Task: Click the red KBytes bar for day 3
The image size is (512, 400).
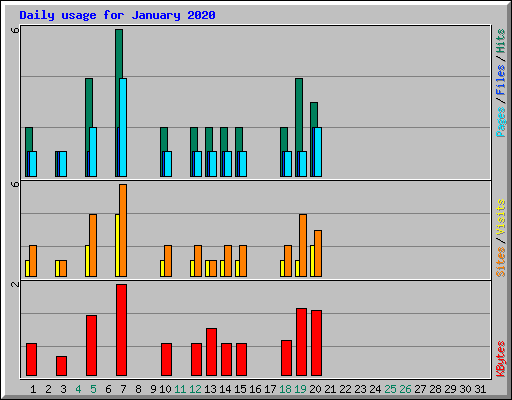Action: click(61, 366)
